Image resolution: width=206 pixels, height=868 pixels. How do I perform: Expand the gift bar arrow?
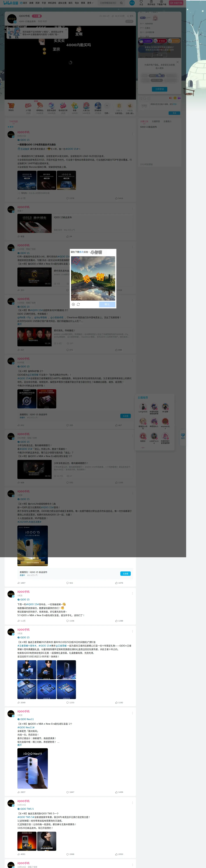[x=107, y=106]
